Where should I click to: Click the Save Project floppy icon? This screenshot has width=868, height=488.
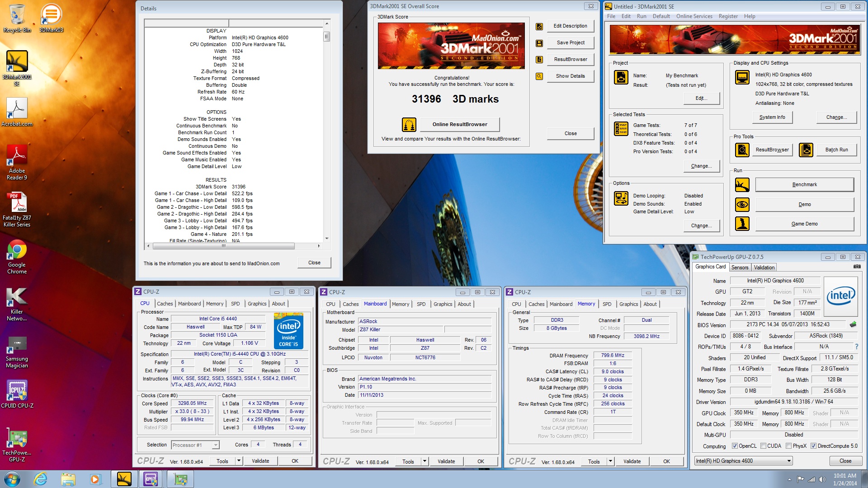(539, 43)
